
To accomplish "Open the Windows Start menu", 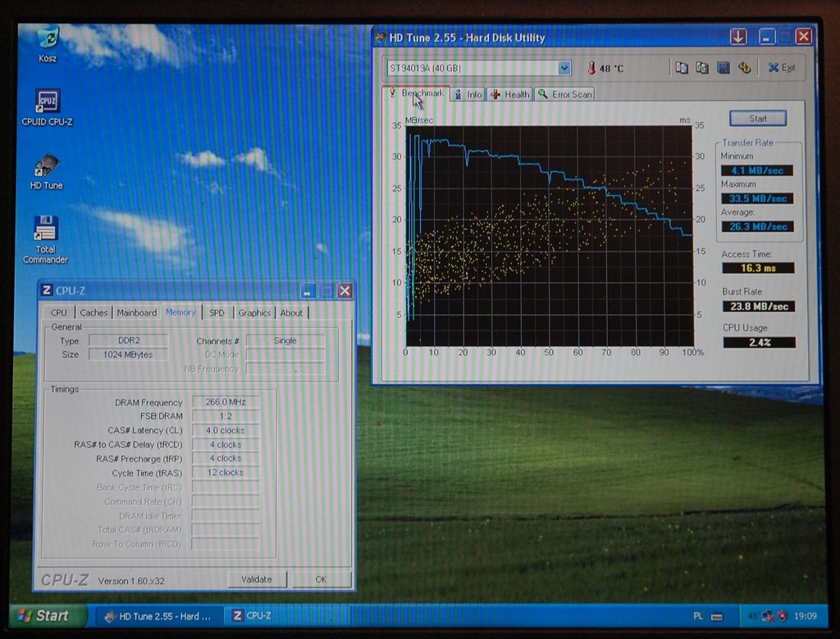I will tap(45, 616).
